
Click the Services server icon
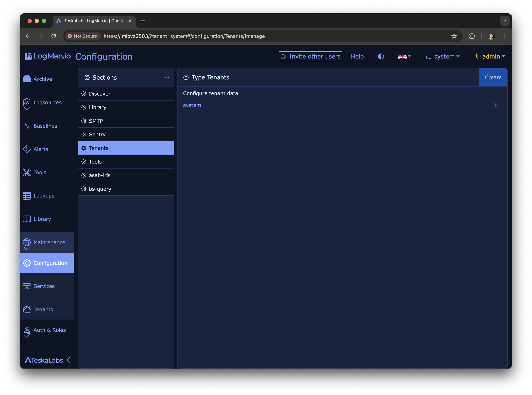(27, 286)
